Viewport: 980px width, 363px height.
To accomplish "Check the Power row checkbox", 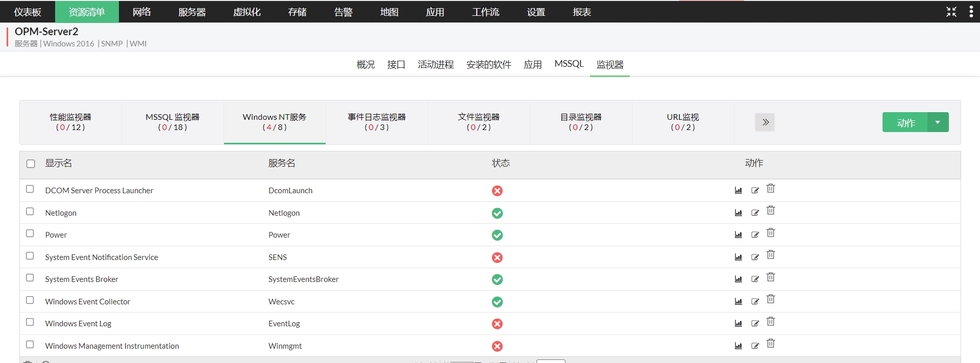I will 30,234.
